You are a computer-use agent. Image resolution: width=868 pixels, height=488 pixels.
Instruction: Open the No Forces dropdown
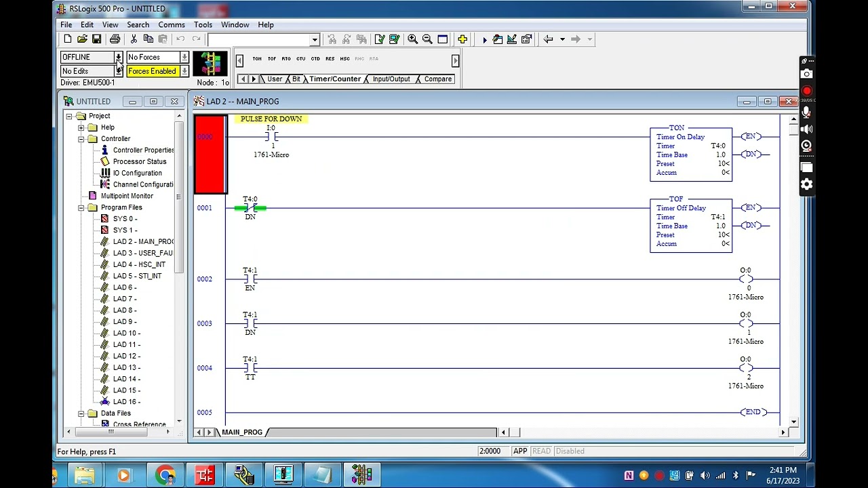tap(184, 57)
